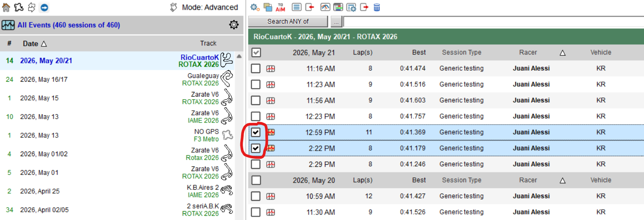Click the session icon in 11:56 AM row
This screenshot has width=644, height=220.
(x=270, y=100)
